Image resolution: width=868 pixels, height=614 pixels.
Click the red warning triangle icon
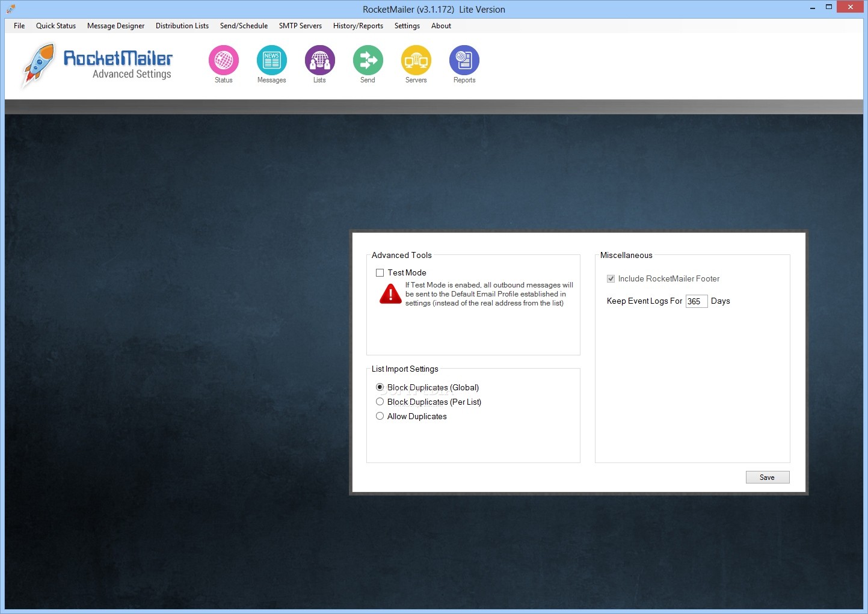pyautogui.click(x=390, y=293)
